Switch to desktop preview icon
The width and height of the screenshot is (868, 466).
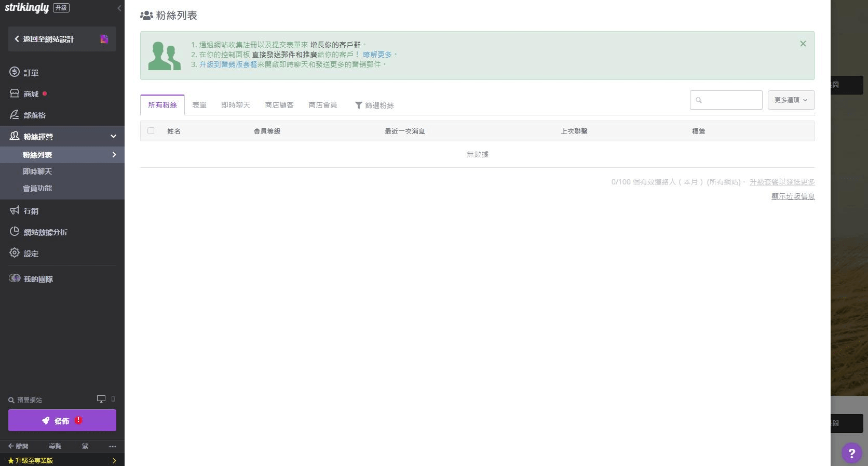click(x=101, y=399)
